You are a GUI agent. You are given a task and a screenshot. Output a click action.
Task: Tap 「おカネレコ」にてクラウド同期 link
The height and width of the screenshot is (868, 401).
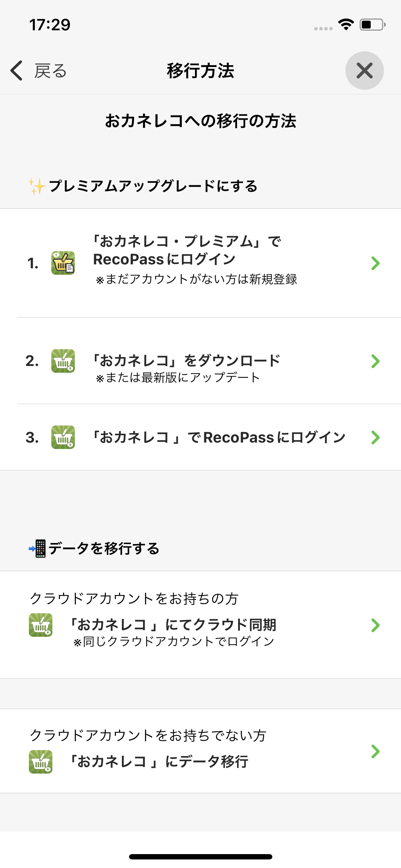pyautogui.click(x=173, y=625)
